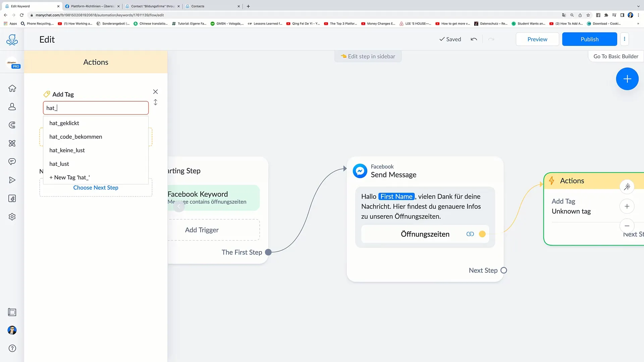Click the Preview button

pos(537,39)
